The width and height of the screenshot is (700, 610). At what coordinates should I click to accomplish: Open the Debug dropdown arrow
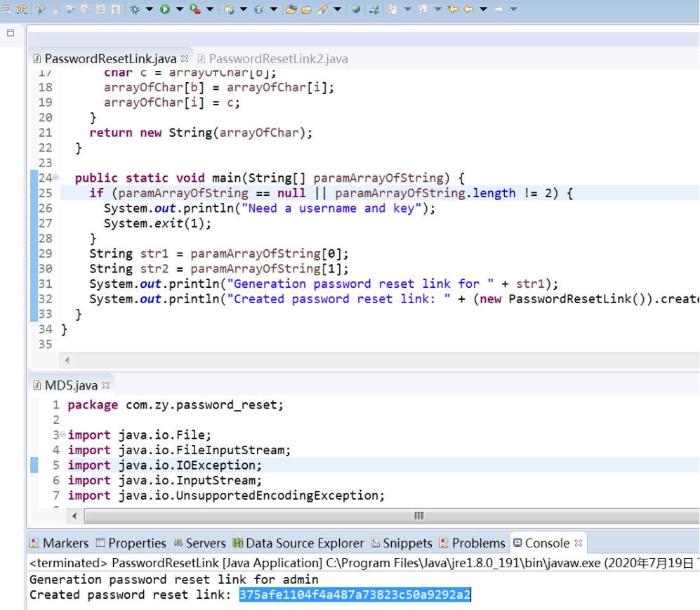(x=150, y=9)
